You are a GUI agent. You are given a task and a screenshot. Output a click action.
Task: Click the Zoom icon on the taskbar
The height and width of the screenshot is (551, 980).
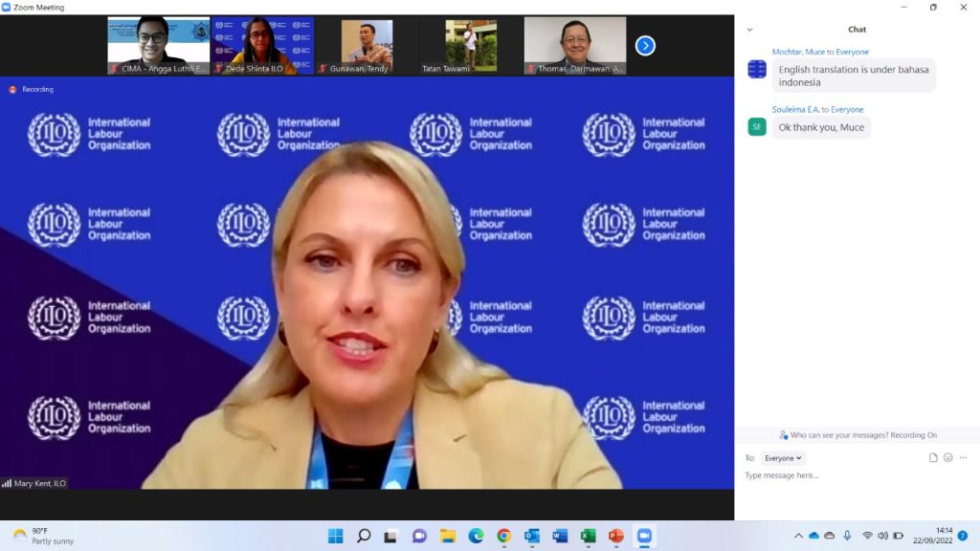[644, 536]
